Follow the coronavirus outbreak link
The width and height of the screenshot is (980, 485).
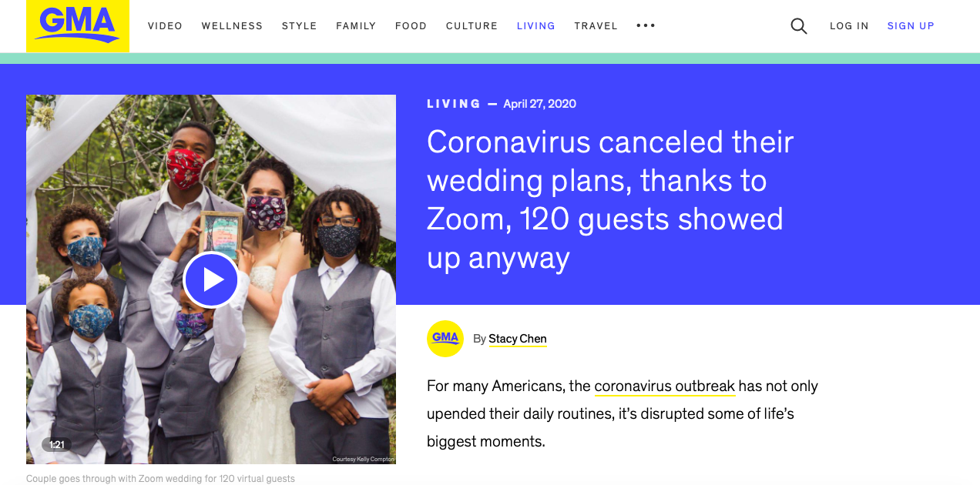(665, 386)
